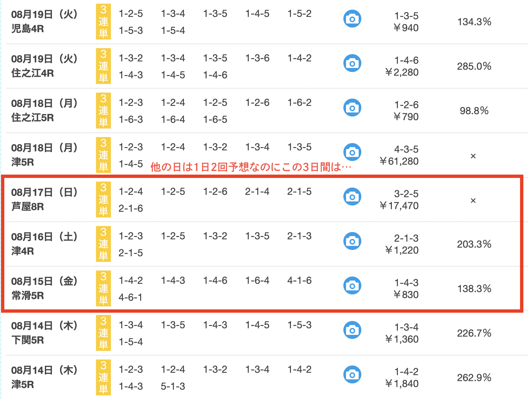Viewport: 532px width, 399px height.
Task: Click camera icon for 08月19日 住之江4R
Action: 352,63
